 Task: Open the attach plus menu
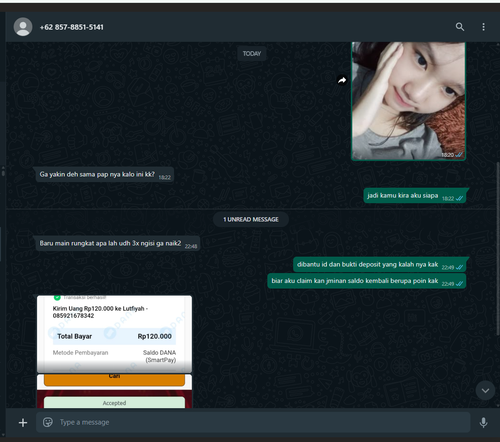(23, 423)
